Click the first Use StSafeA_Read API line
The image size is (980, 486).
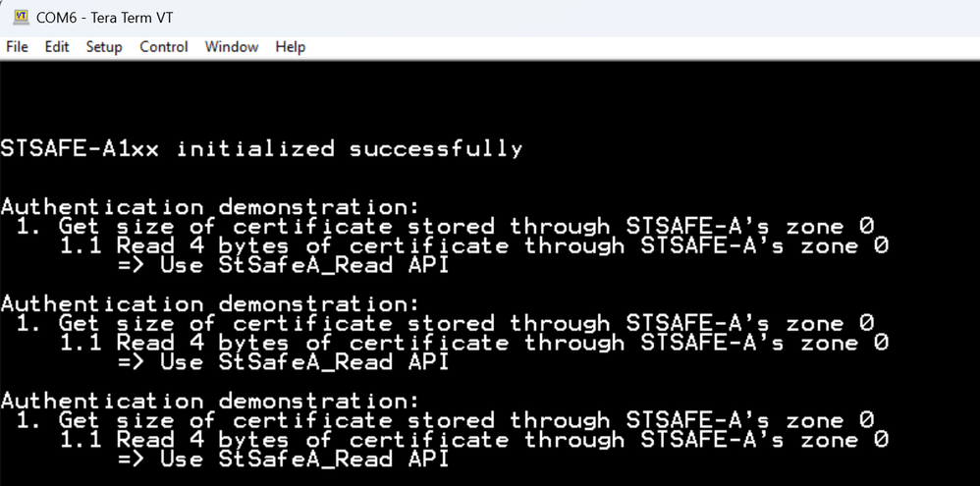(283, 266)
